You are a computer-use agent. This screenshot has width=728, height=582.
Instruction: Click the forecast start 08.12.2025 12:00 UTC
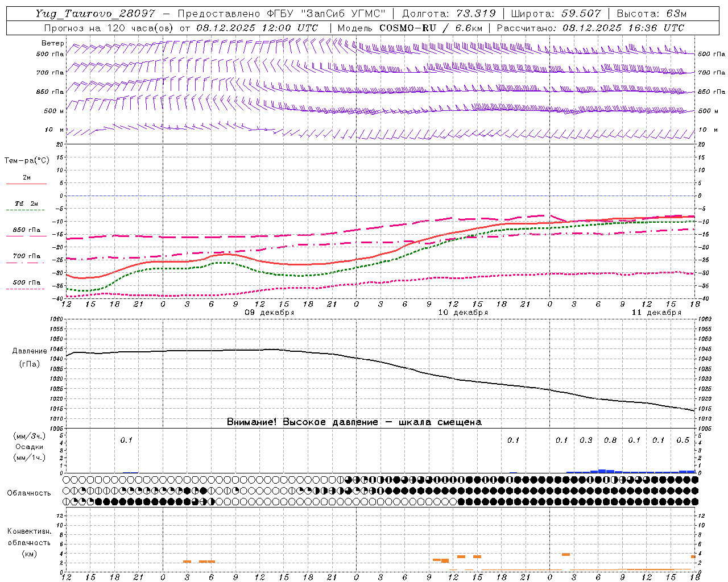pyautogui.click(x=257, y=27)
